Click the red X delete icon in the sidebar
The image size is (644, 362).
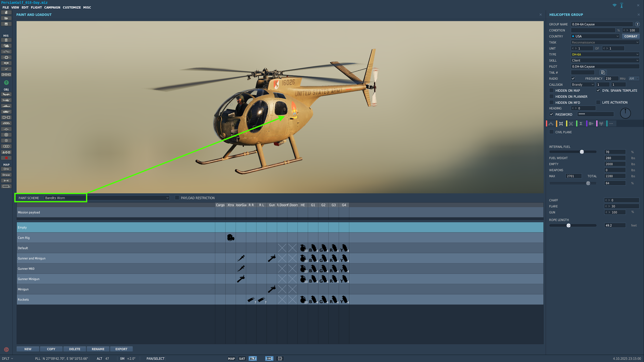pyautogui.click(x=6, y=158)
